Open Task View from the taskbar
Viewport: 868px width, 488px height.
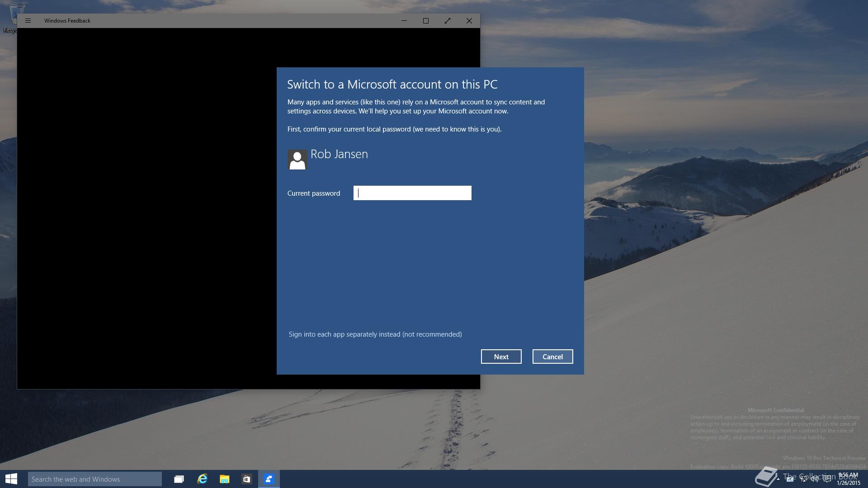179,479
